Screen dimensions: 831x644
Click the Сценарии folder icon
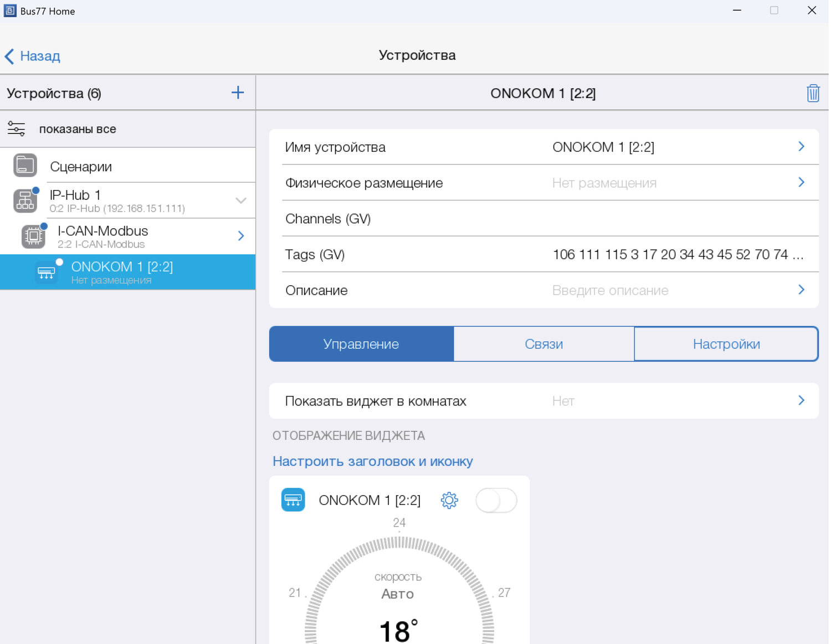[25, 166]
